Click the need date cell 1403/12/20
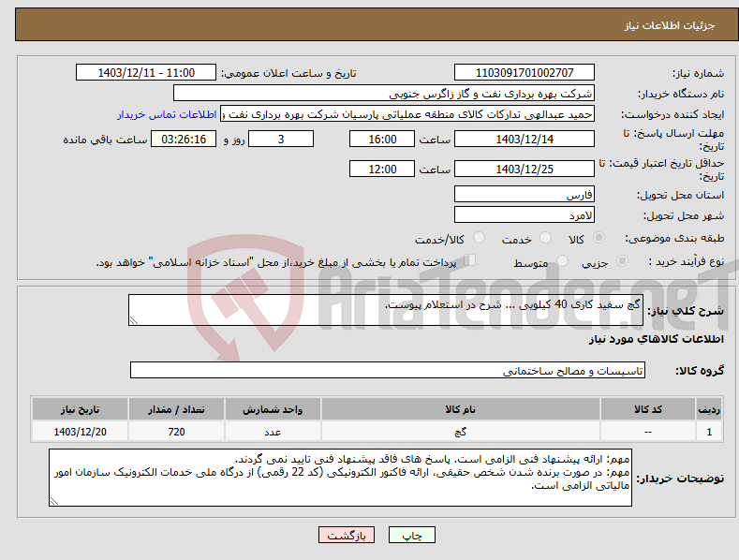739x560 pixels. (81, 432)
